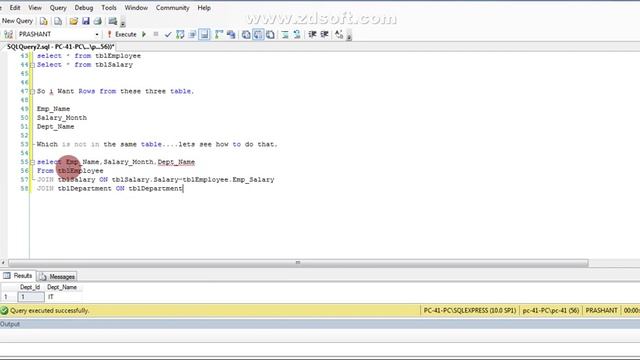
Task: Open a file with the folder icon
Action: click(x=73, y=21)
